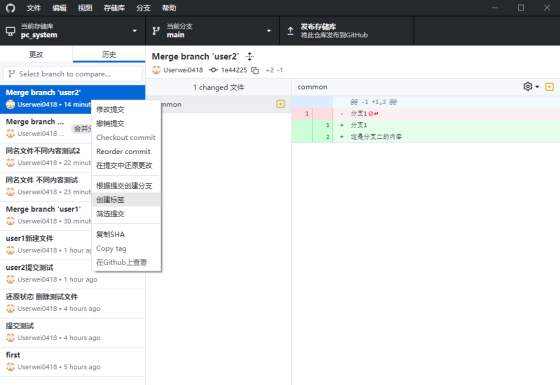Choose 在Github上查看 in the context menu
The width and height of the screenshot is (560, 385).
(x=126, y=262)
